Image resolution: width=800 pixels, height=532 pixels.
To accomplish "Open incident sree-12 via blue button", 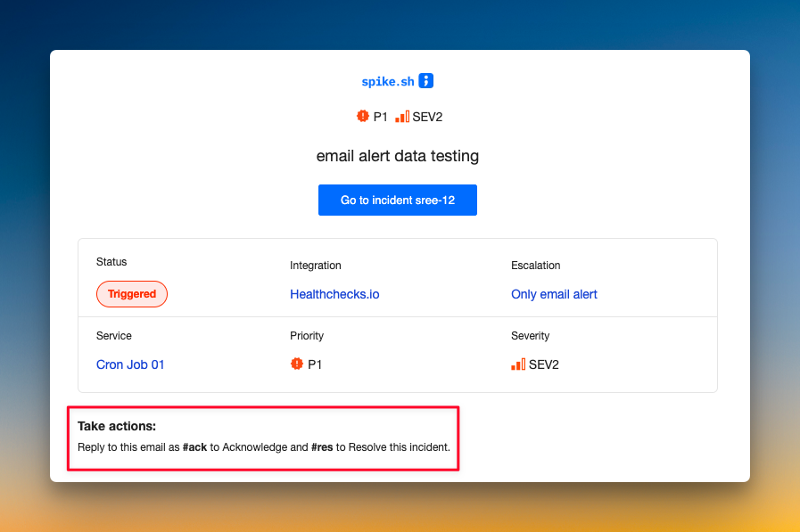I will point(398,200).
